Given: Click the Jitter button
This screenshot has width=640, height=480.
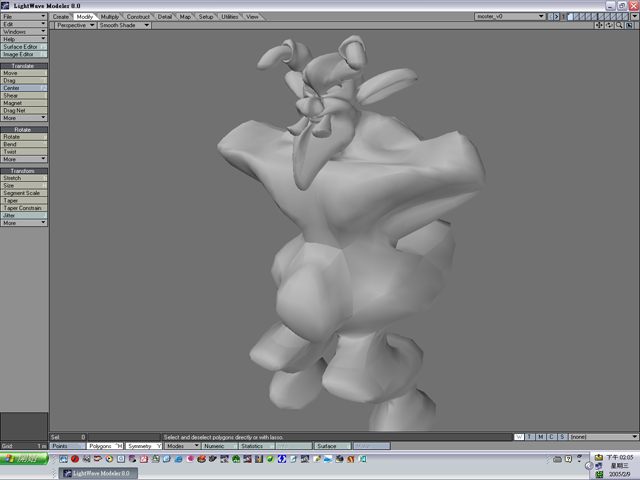Looking at the screenshot, I should 24,216.
